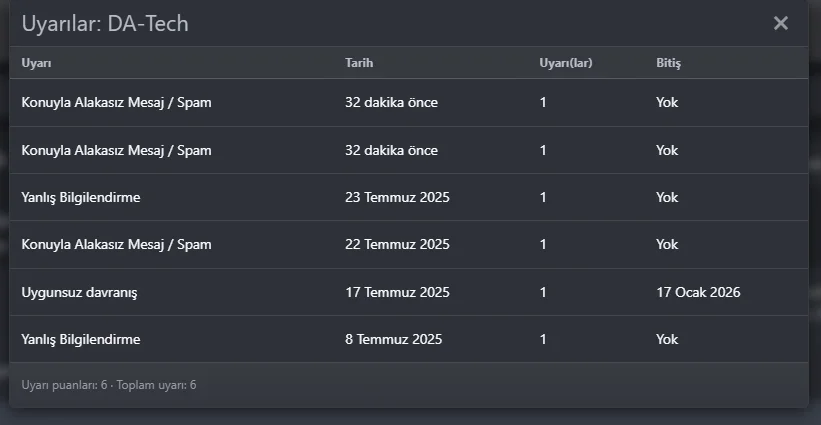821x425 pixels.
Task: Click the "22 Temmuz 2025" date cell
Action: (397, 244)
